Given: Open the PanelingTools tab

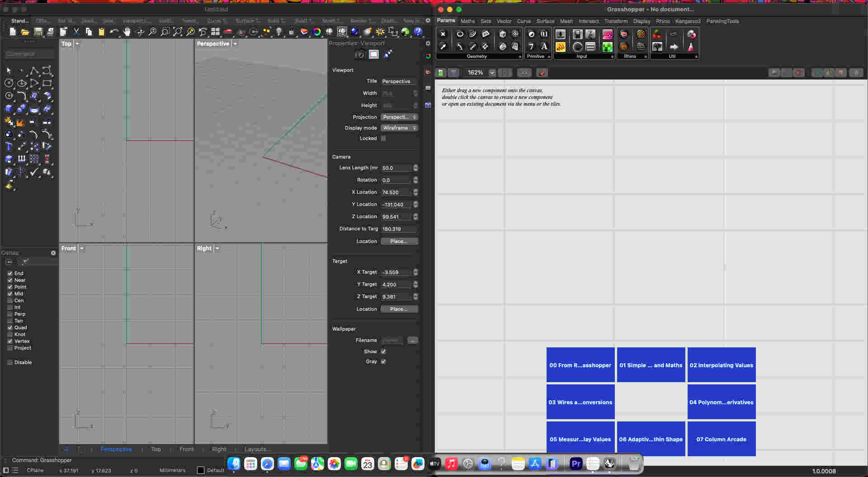Looking at the screenshot, I should pyautogui.click(x=722, y=21).
